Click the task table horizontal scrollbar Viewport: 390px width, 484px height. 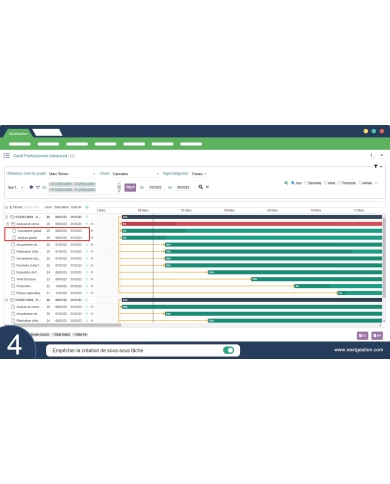[x=62, y=325]
